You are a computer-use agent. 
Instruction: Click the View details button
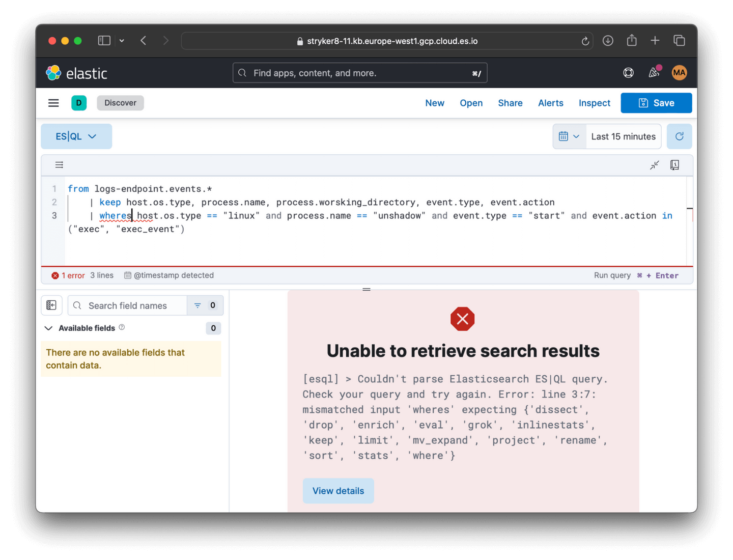[x=338, y=491]
